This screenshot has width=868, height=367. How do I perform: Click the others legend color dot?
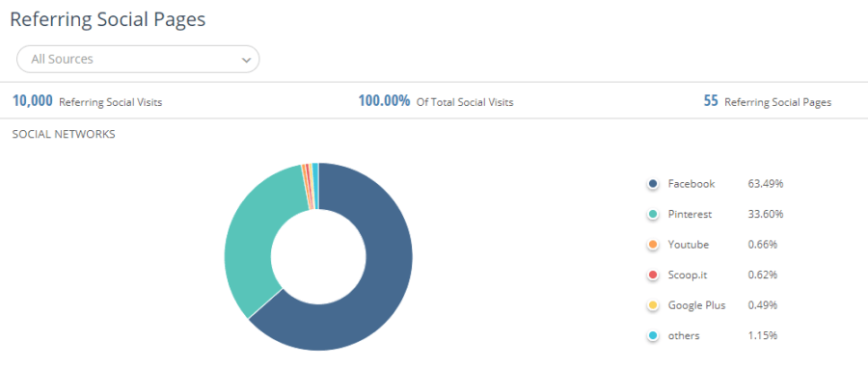pos(653,336)
